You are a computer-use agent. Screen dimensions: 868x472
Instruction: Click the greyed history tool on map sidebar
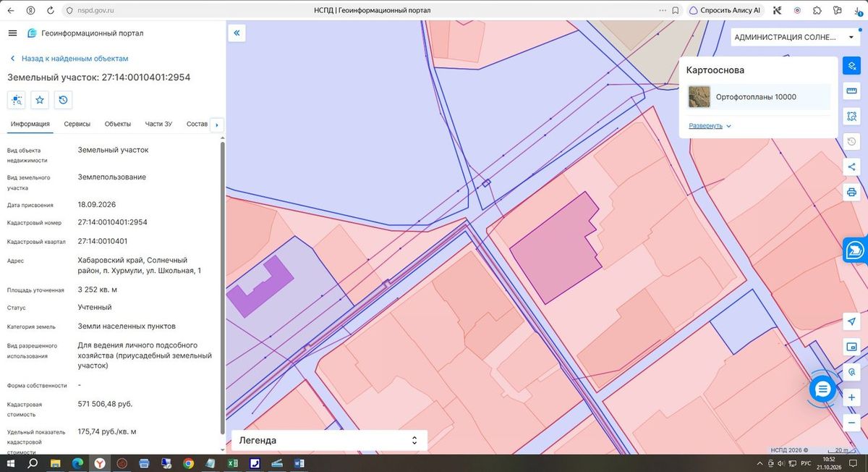852,141
